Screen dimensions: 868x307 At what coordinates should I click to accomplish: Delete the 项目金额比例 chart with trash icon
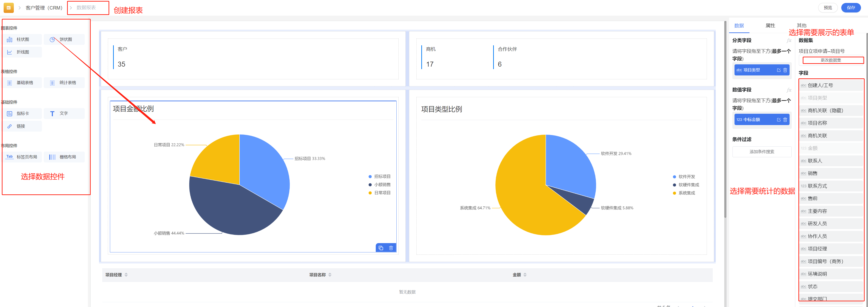pyautogui.click(x=391, y=248)
